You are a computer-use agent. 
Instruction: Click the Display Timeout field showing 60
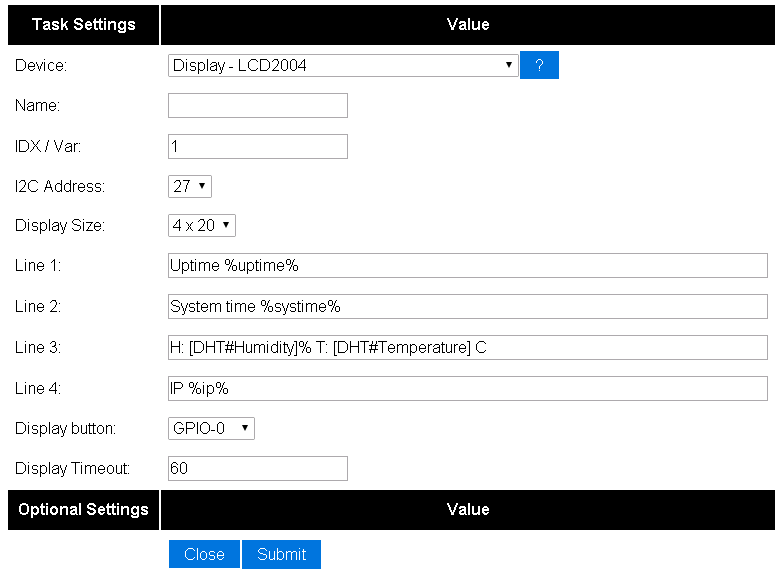tap(258, 469)
